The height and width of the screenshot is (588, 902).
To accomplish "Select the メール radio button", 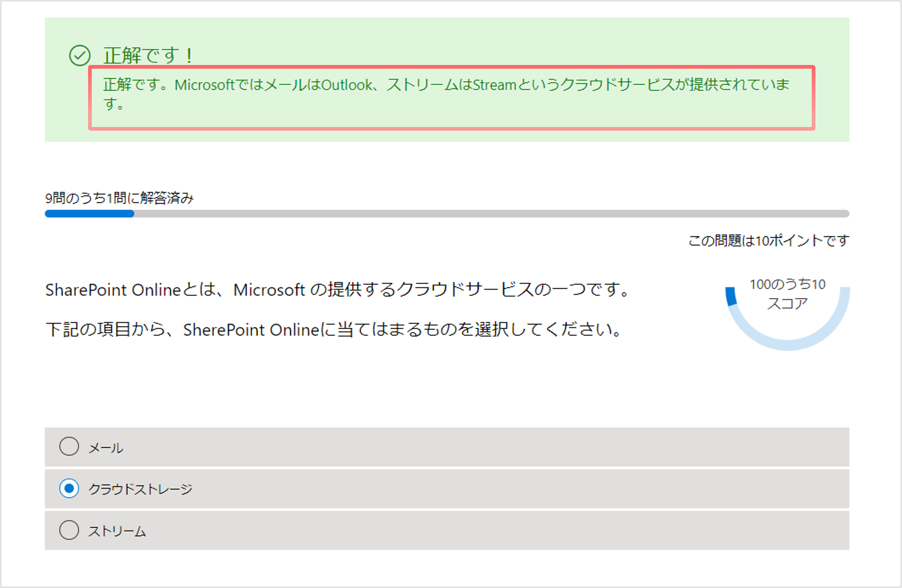I will (69, 446).
